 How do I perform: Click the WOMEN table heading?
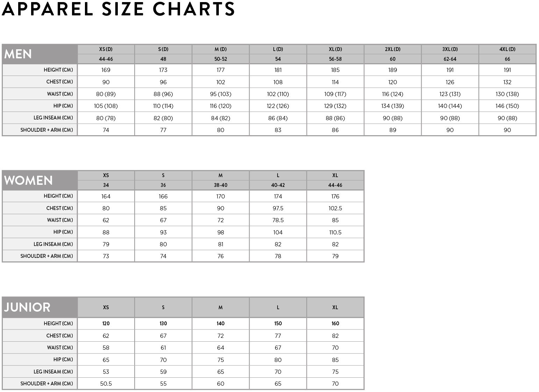(28, 181)
